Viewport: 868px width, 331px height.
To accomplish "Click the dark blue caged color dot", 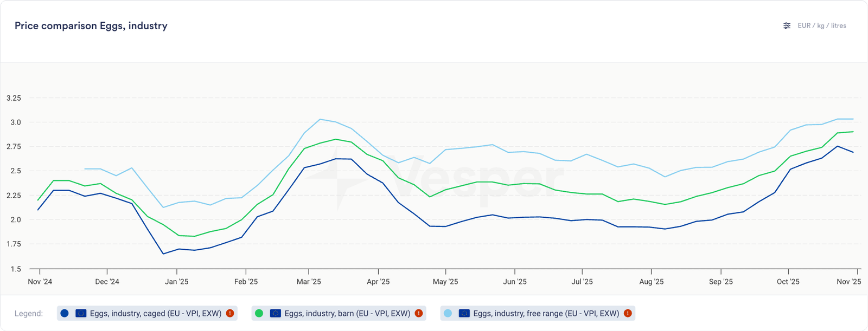I will (x=65, y=313).
